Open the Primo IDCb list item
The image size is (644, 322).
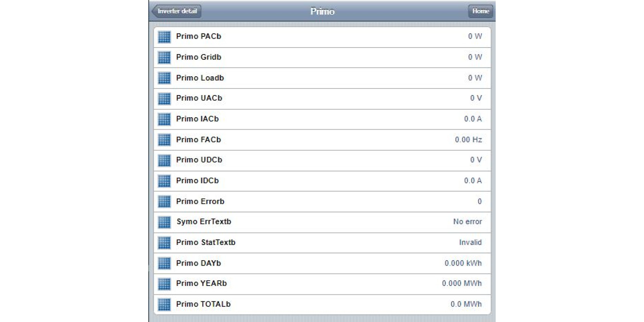pos(322,181)
